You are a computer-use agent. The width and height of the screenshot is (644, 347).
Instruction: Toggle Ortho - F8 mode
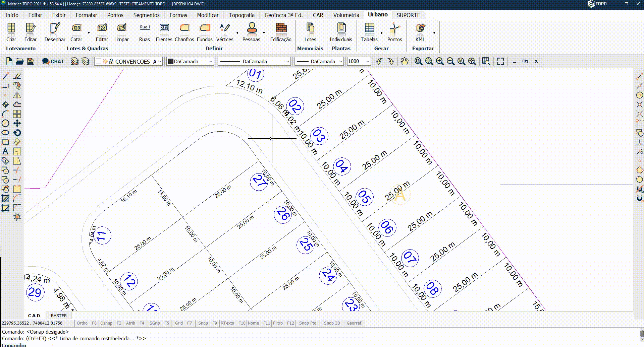pos(87,323)
